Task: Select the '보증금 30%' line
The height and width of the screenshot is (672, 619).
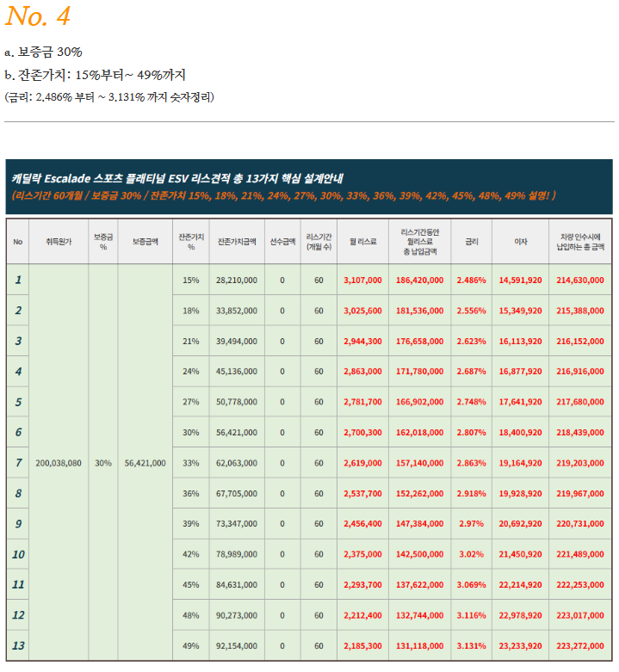Action: pos(43,52)
